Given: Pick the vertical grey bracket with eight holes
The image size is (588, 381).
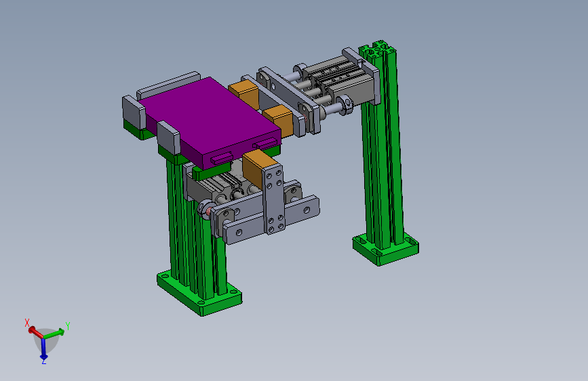Looking at the screenshot, I should [x=273, y=201].
